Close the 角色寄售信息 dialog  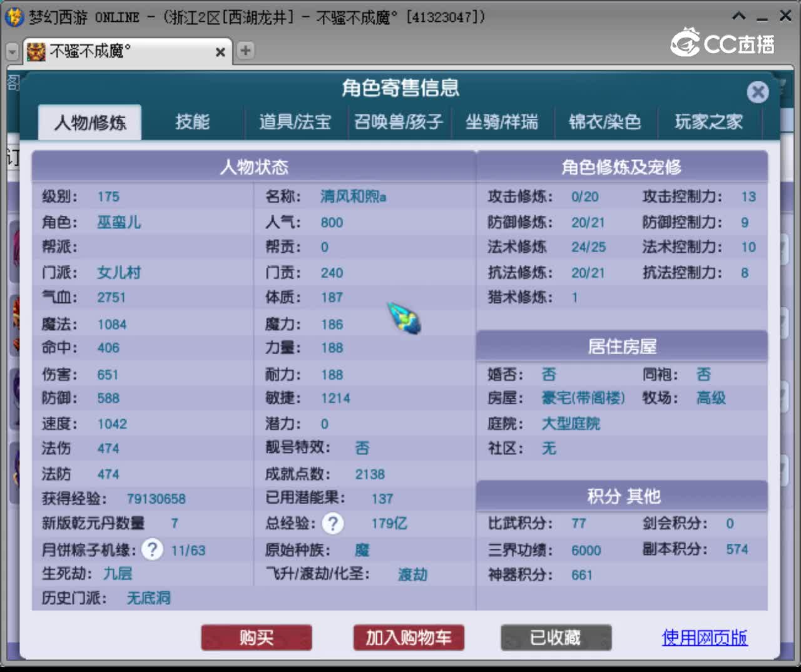(758, 92)
